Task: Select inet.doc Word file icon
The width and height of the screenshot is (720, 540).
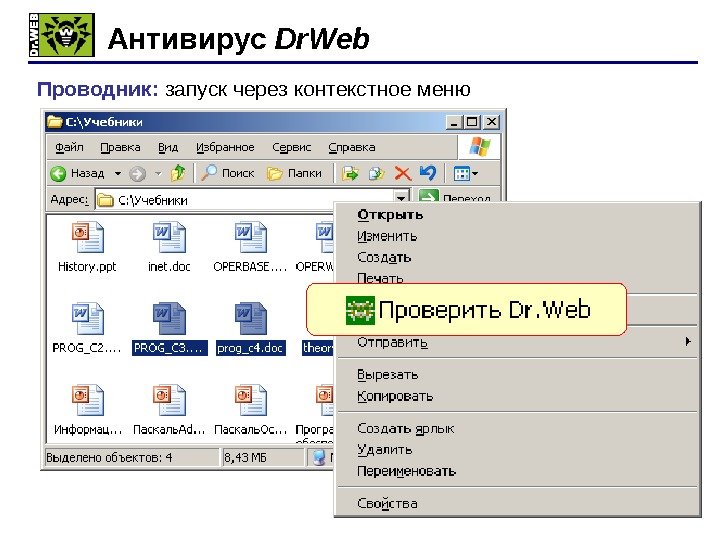Action: pos(169,237)
